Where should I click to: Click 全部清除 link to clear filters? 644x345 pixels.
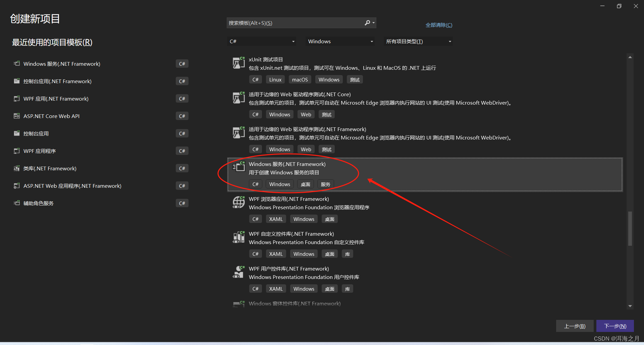(439, 25)
